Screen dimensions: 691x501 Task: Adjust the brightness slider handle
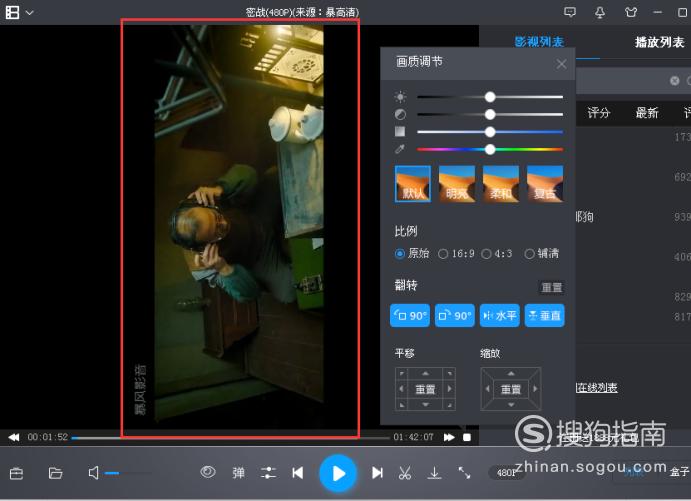(490, 97)
